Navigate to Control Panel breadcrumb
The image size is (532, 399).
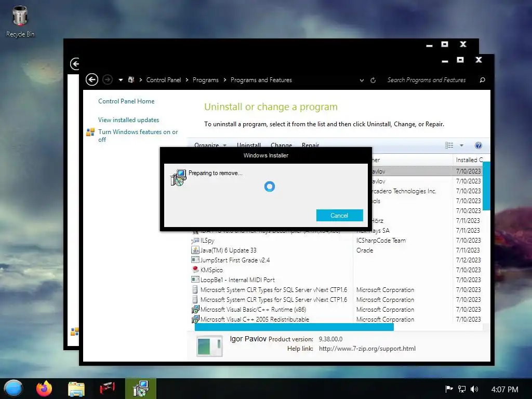click(164, 80)
